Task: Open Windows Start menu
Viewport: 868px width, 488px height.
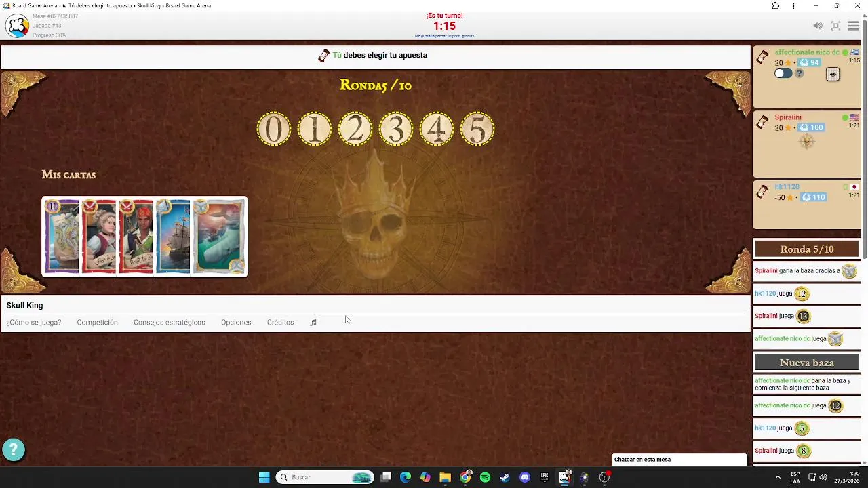Action: pyautogui.click(x=264, y=477)
